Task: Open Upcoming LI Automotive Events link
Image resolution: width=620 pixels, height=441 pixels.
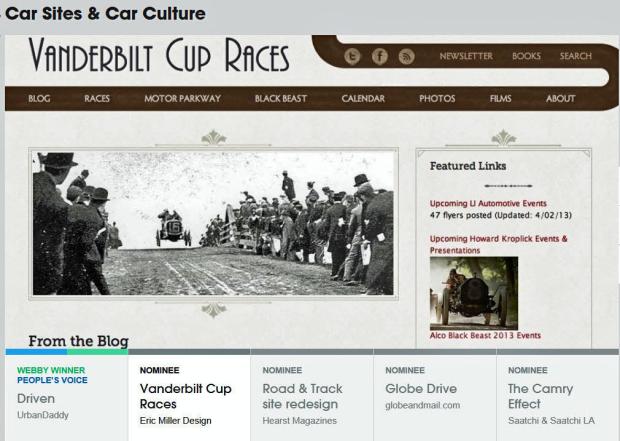Action: pos(488,203)
